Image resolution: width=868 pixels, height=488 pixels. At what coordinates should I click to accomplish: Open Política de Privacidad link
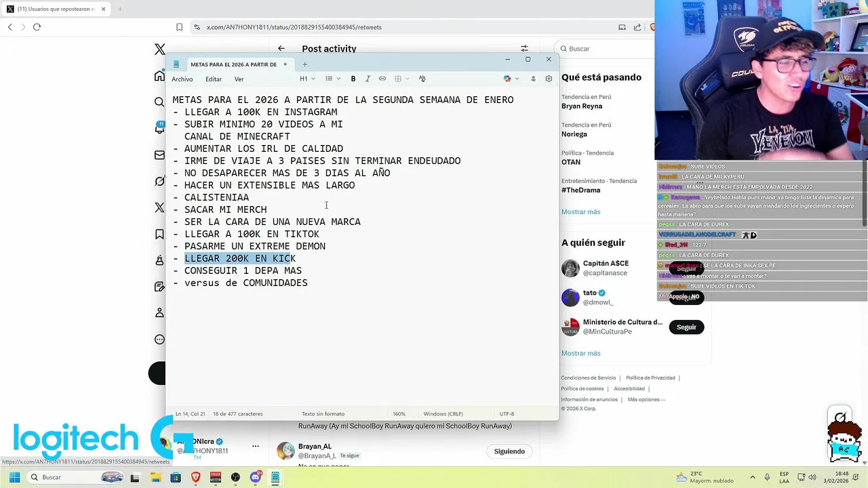pyautogui.click(x=650, y=378)
